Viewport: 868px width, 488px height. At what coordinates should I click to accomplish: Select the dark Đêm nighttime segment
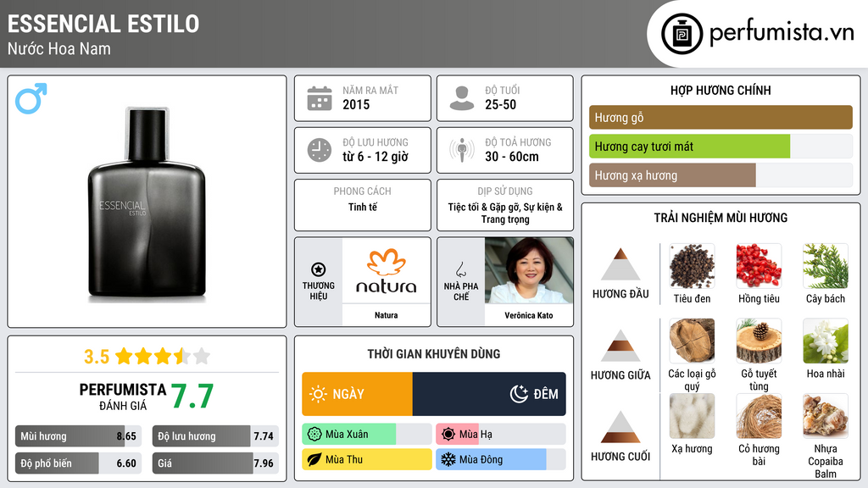(489, 394)
